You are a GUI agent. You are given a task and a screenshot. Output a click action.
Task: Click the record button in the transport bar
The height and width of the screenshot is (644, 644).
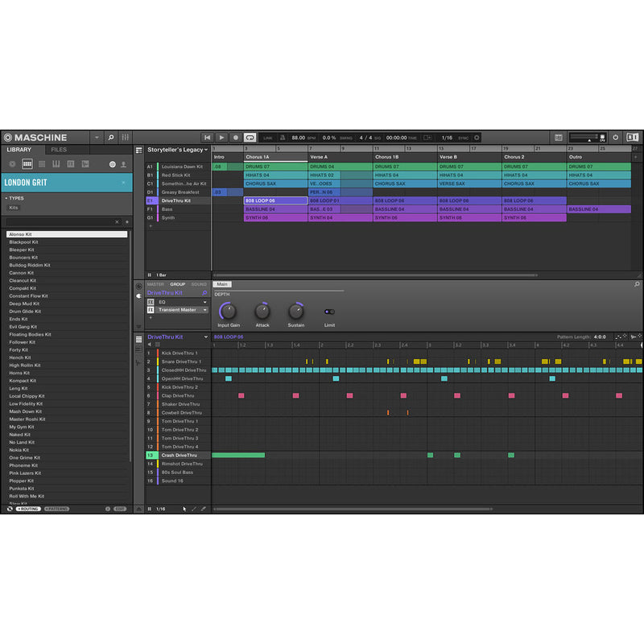(235, 137)
